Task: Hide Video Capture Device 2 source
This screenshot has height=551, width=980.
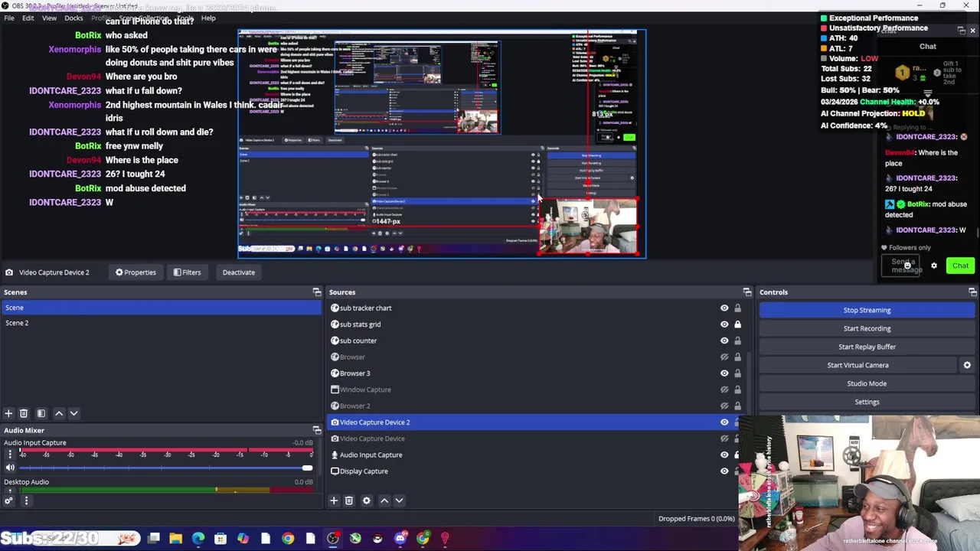Action: [724, 422]
